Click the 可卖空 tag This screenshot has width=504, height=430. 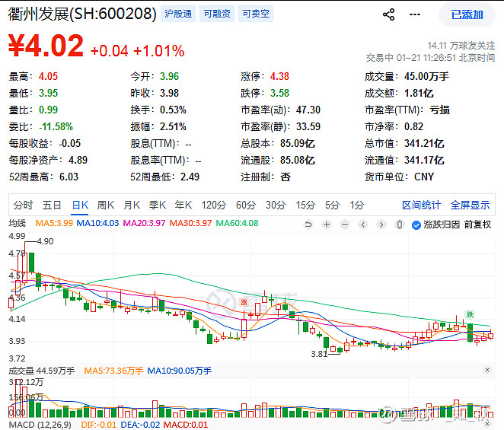tap(256, 14)
